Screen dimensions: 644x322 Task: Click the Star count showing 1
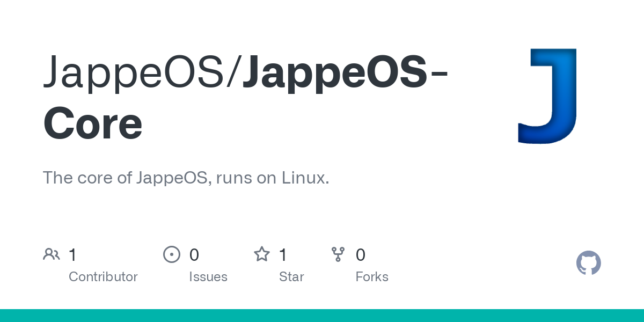tap(283, 254)
